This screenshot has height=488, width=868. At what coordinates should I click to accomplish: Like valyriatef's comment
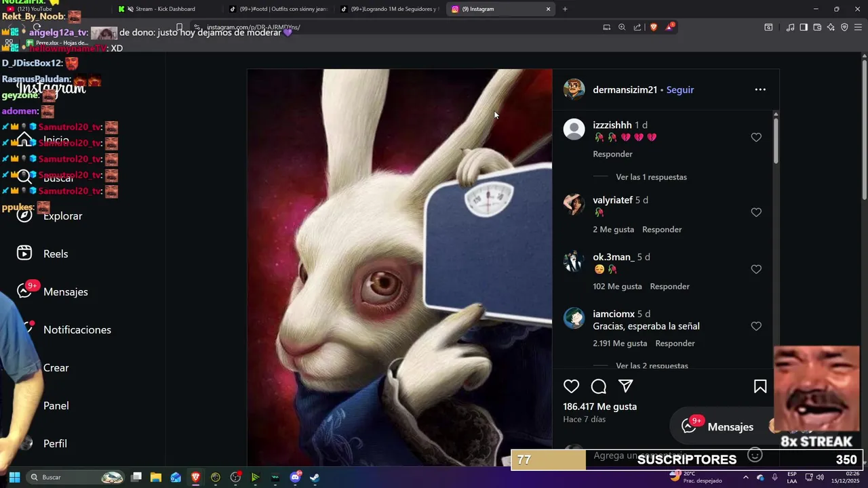[756, 213]
